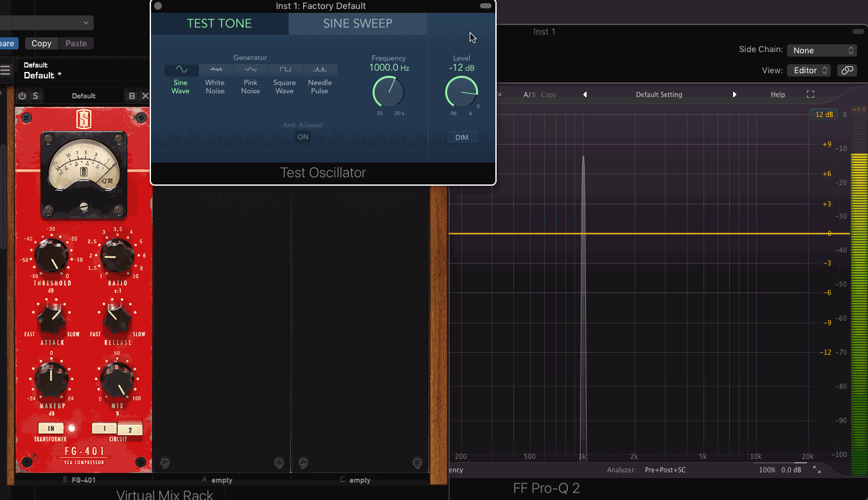Turn the MIX knob on FG-401
This screenshot has height=500, width=868.
pos(117,379)
